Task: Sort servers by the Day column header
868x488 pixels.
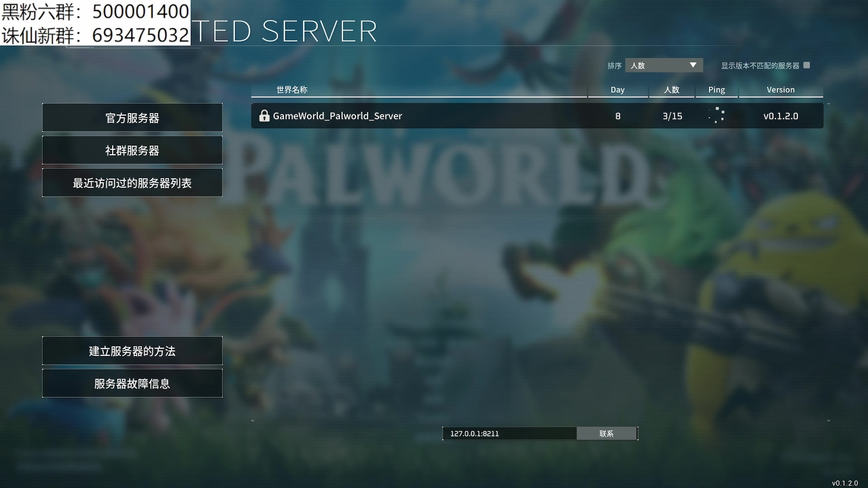Action: click(x=618, y=90)
